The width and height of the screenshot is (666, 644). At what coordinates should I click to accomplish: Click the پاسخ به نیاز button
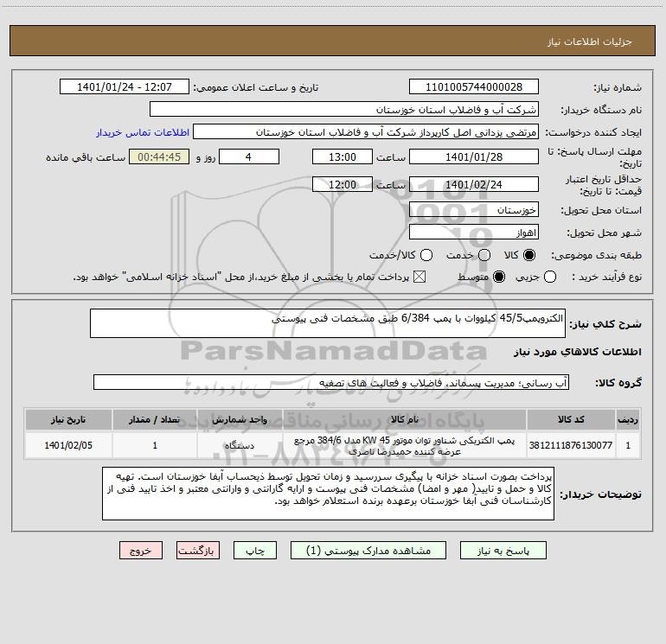coord(503,551)
